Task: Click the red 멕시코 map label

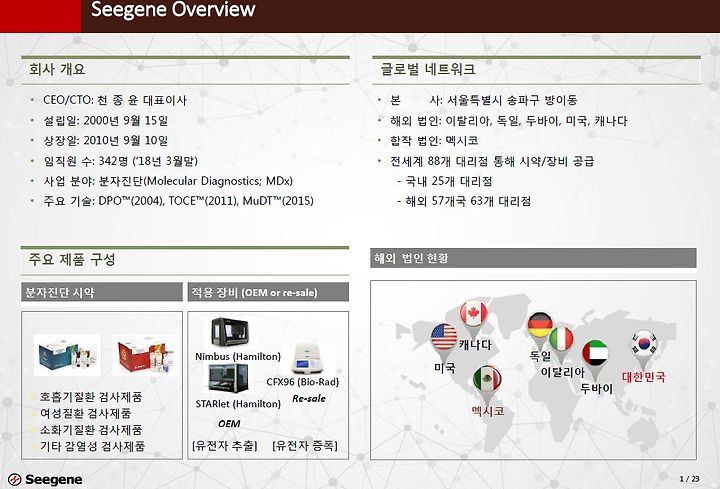Action: (488, 411)
